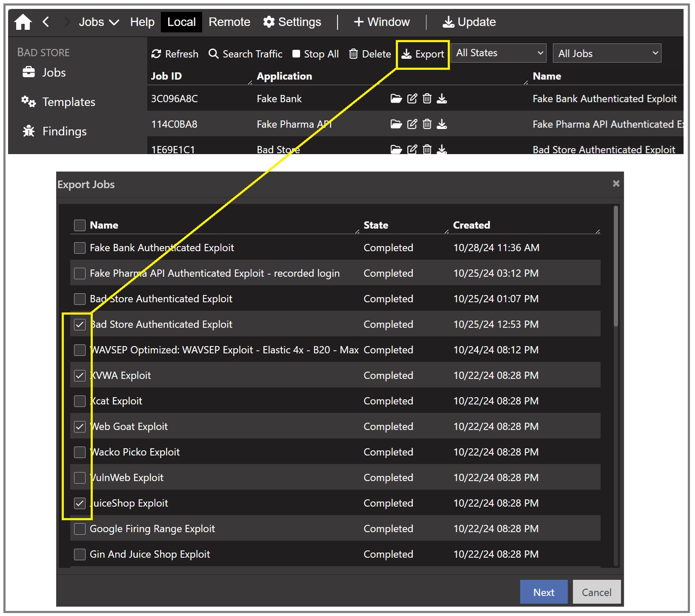Switch to the Remote tab
The height and width of the screenshot is (616, 695).
point(229,22)
